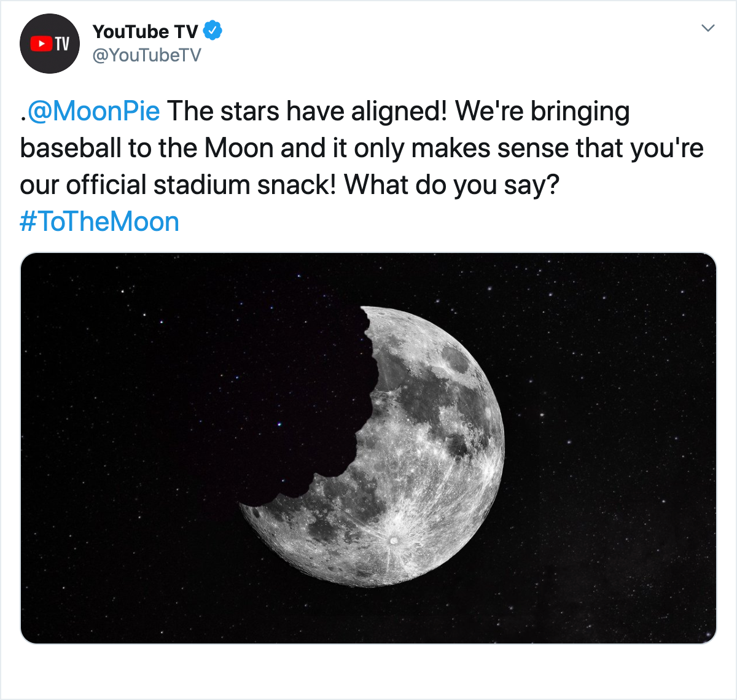
Task: Open the #ToTheMoon hashtag
Action: (99, 222)
